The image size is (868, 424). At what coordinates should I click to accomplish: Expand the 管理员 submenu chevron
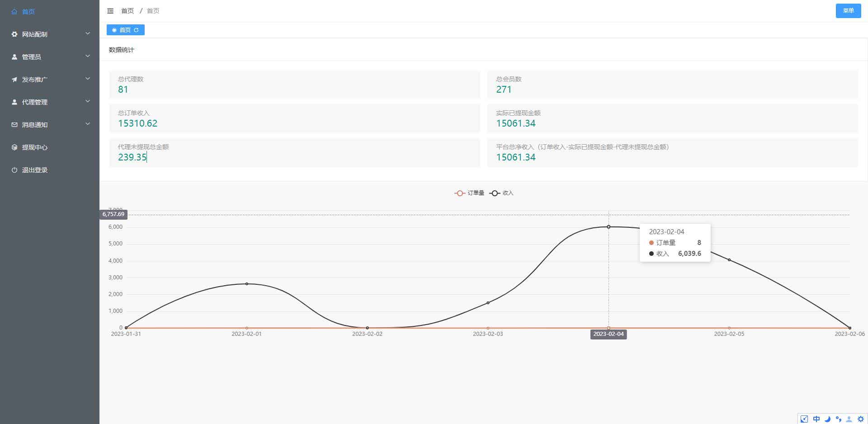[x=88, y=57]
